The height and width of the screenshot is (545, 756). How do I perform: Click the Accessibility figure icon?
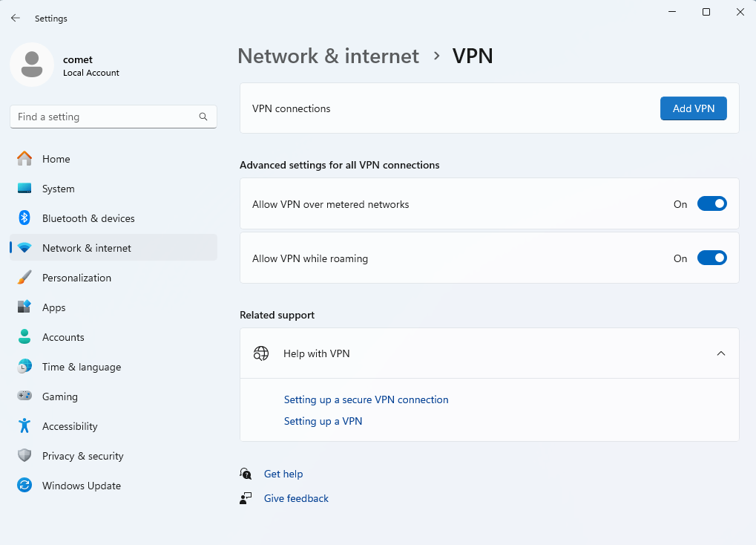[24, 425]
